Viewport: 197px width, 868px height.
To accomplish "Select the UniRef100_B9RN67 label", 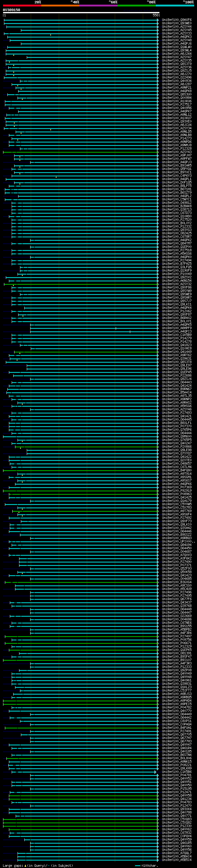I will [176, 389].
